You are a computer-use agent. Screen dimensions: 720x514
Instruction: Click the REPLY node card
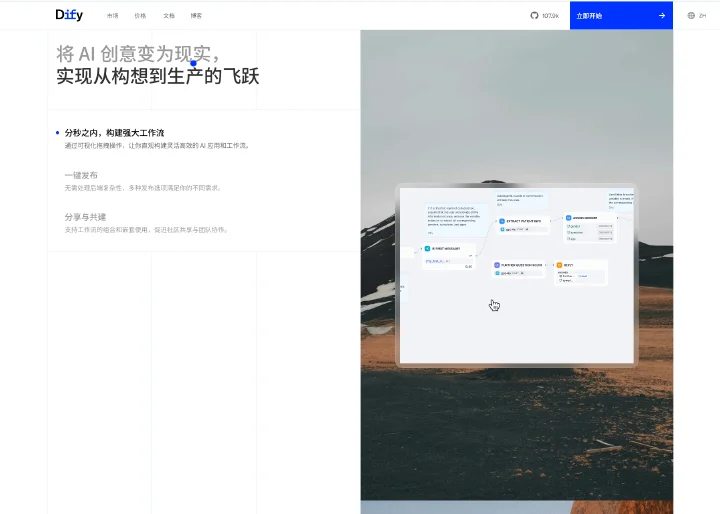point(581,272)
